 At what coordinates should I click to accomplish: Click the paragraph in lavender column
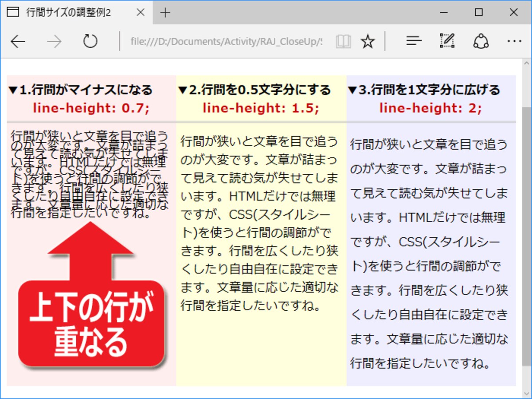(x=429, y=254)
